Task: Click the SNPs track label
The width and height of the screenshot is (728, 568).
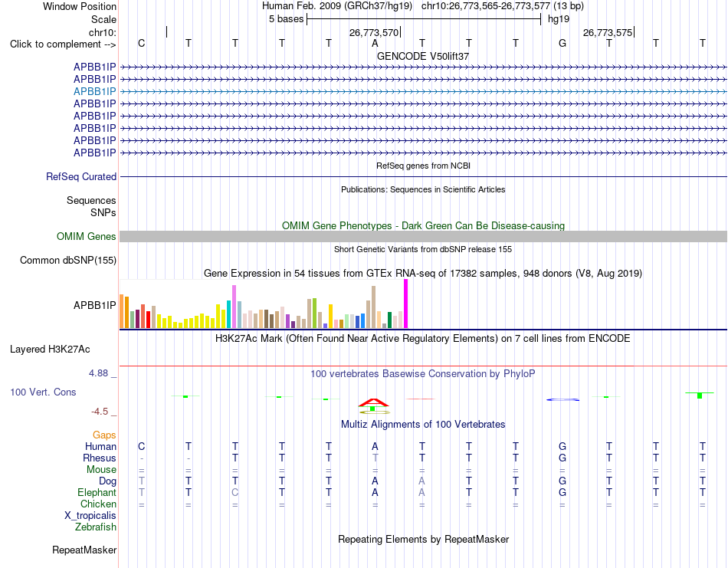Action: click(103, 212)
